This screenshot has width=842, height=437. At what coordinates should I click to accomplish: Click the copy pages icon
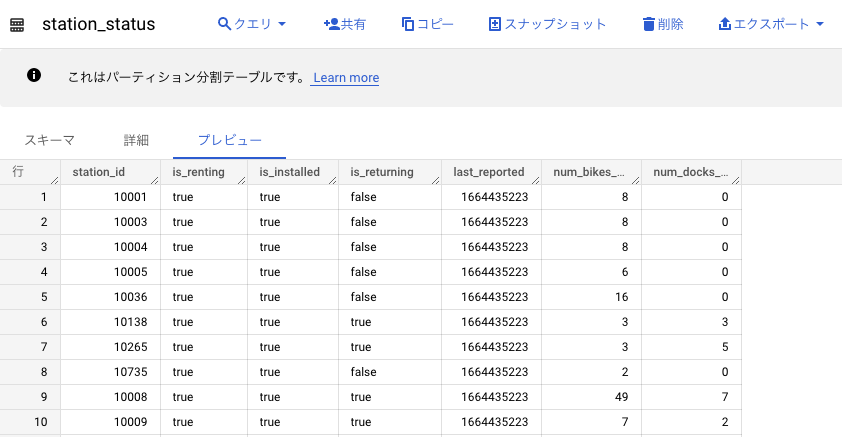coord(408,24)
